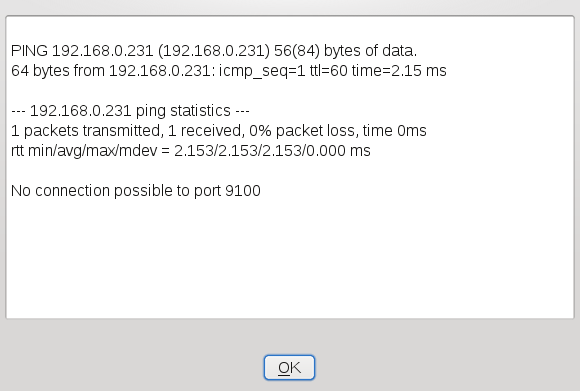Click the 'time=2.15 ms' value
Image resolution: width=580 pixels, height=391 pixels.
399,71
